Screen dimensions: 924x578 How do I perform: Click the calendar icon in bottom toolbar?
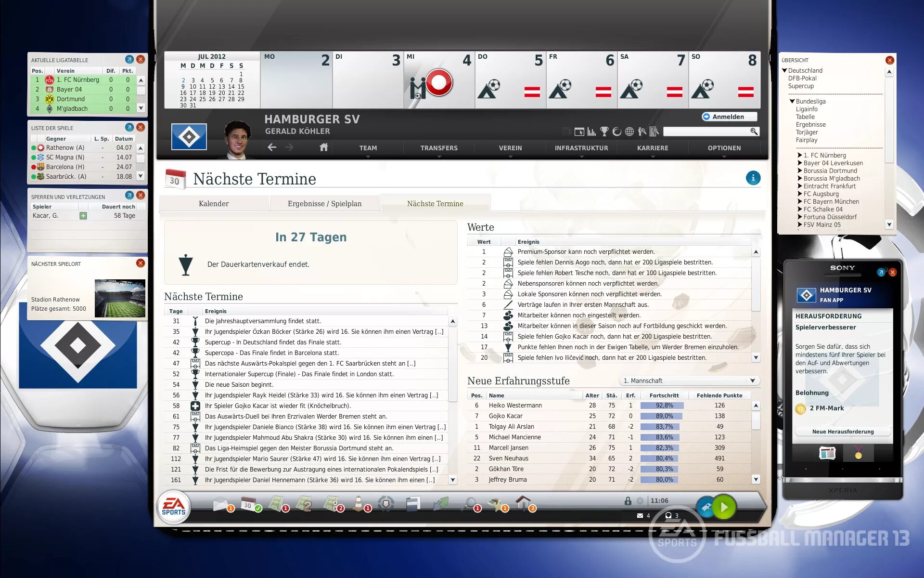248,503
